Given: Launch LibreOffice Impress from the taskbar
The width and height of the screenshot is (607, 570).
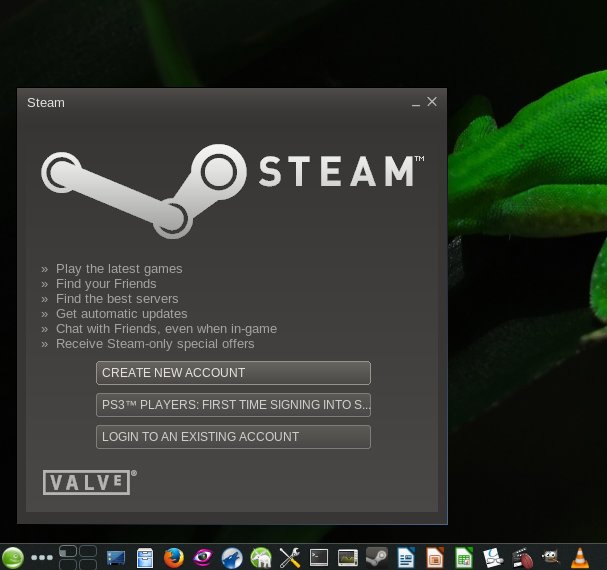Looking at the screenshot, I should 435,558.
